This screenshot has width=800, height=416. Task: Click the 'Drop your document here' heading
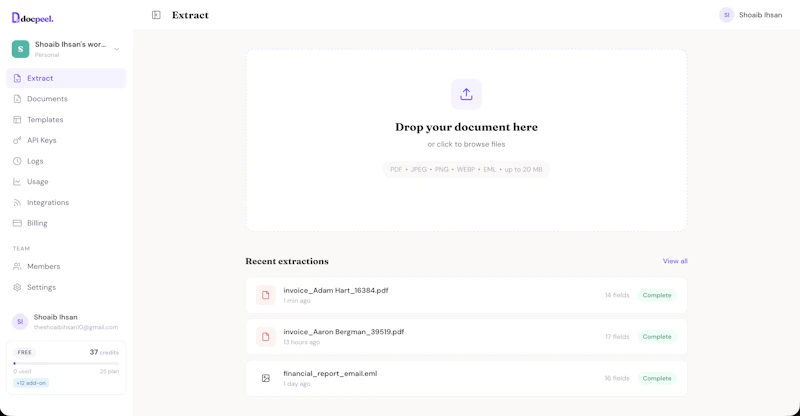point(466,127)
